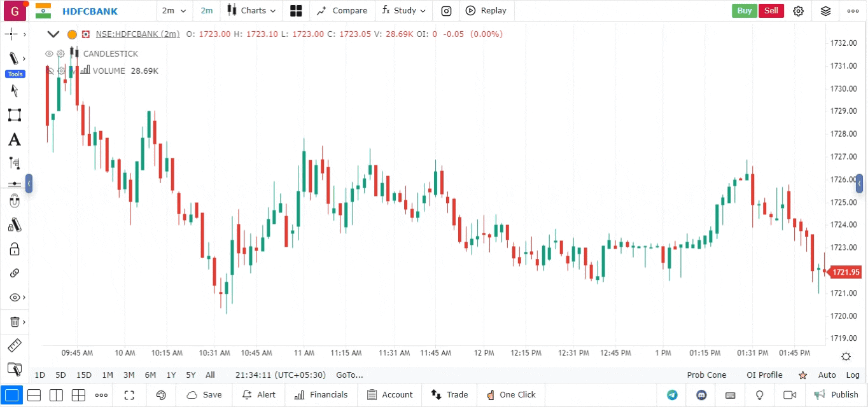The height and width of the screenshot is (407, 868).
Task: Open the gear settings icon in top bar
Action: [798, 11]
